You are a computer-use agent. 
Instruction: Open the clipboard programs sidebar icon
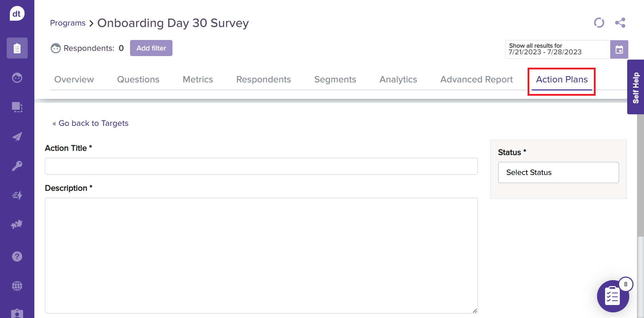point(17,48)
